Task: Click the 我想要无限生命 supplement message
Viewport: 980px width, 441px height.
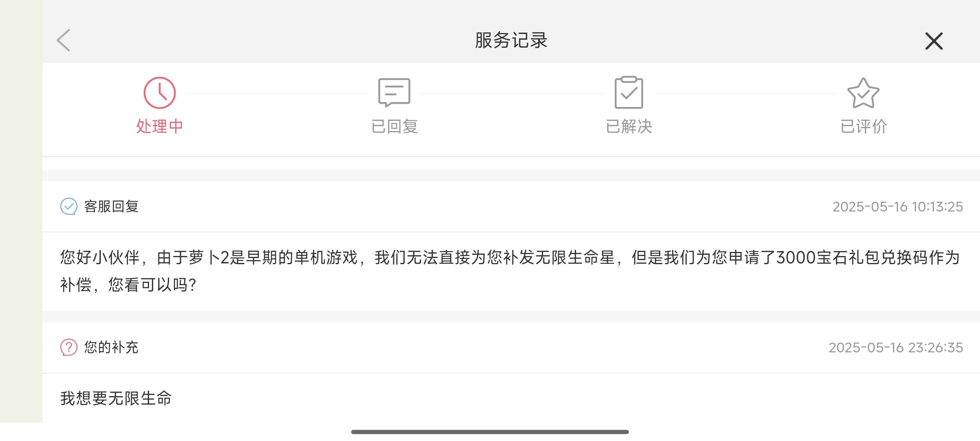Action: [x=116, y=398]
